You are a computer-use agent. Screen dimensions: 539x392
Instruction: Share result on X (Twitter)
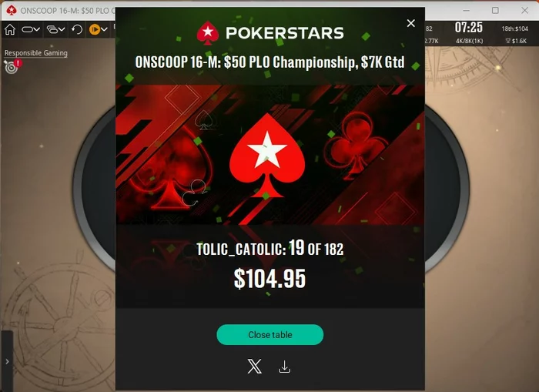click(254, 367)
